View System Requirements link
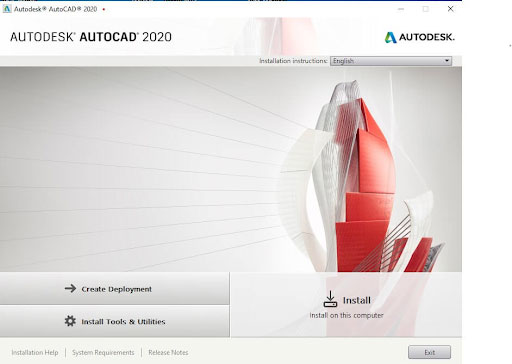This screenshot has width=512, height=364. pos(103,352)
